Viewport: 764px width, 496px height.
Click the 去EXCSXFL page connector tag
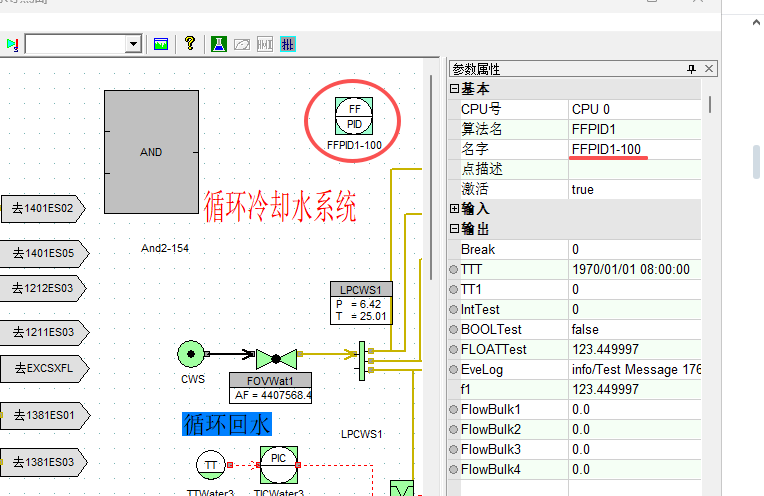(x=42, y=369)
